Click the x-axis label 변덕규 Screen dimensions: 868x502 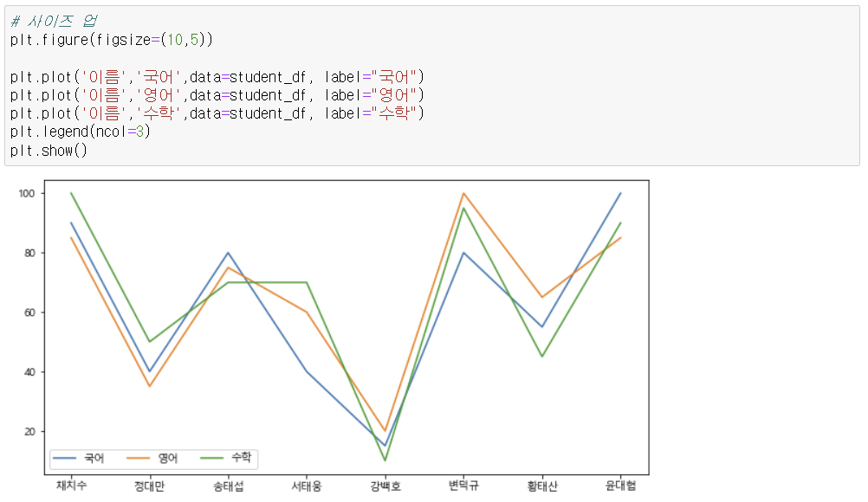(464, 486)
